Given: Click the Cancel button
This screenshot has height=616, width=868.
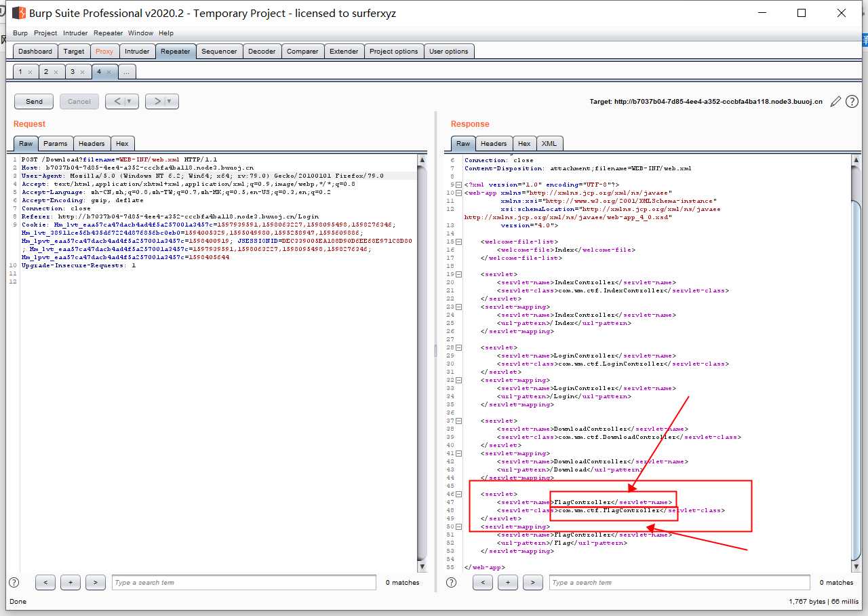Looking at the screenshot, I should [x=79, y=101].
